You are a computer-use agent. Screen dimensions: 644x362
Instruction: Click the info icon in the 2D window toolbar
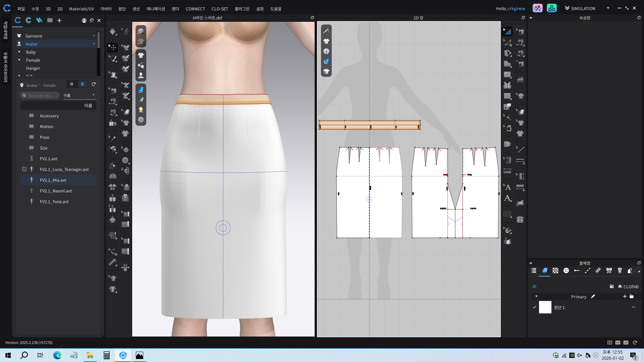pyautogui.click(x=326, y=51)
